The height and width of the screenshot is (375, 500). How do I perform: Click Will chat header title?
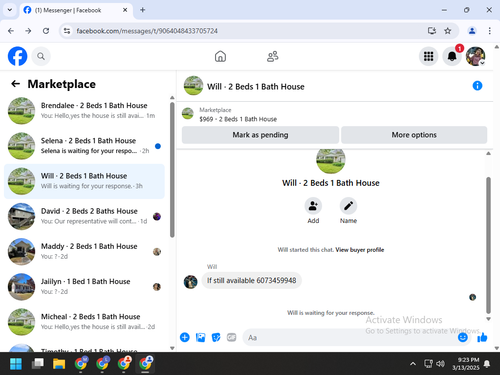pyautogui.click(x=256, y=87)
